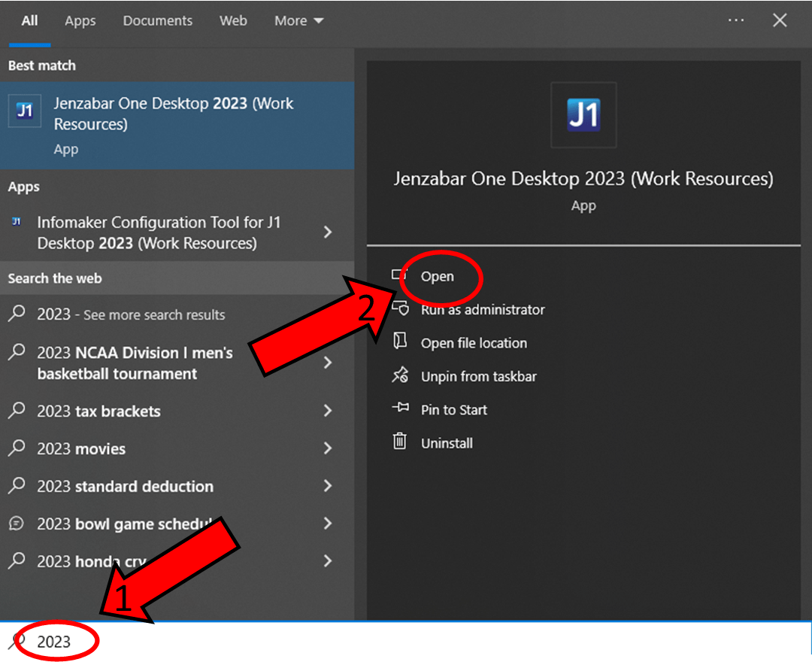
Task: Click search icon beside 'See more search results'
Action: click(x=17, y=314)
